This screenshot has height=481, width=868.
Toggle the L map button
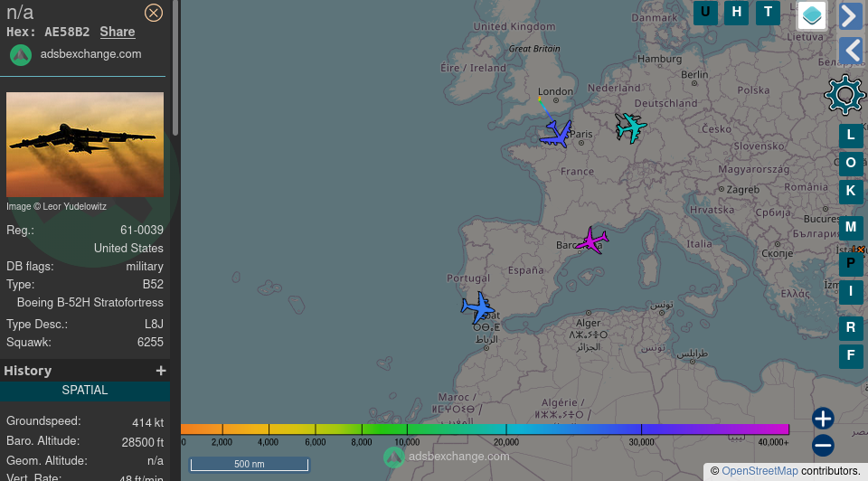tap(851, 135)
